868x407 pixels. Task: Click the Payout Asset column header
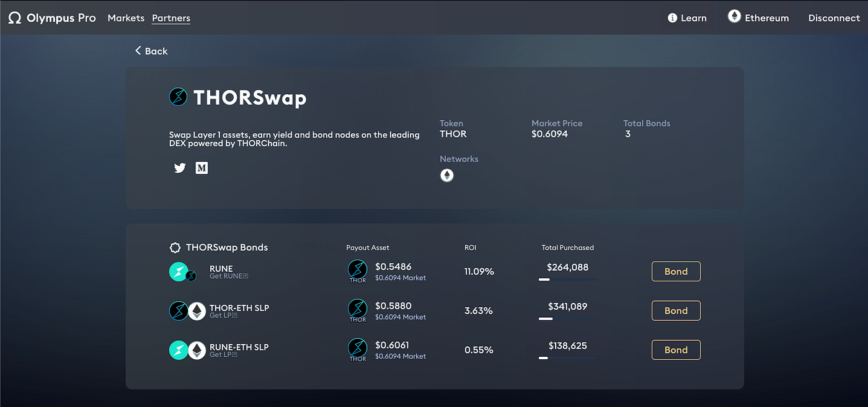(368, 248)
